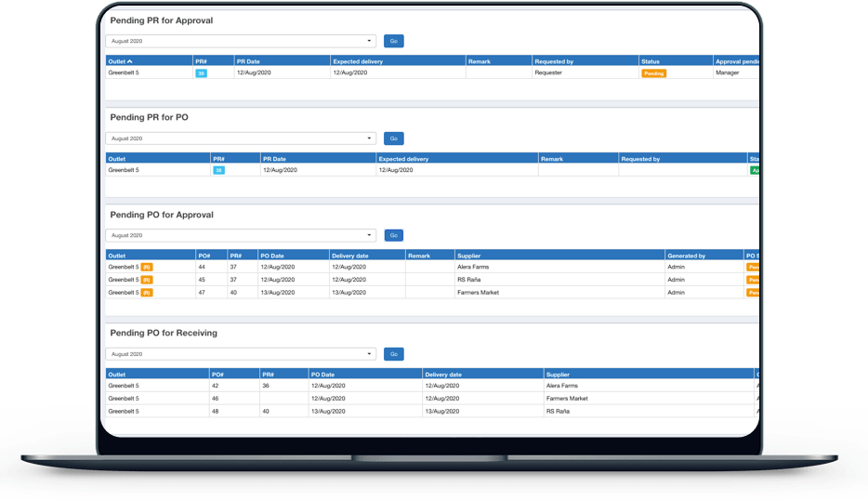Click Go button in Pending PR for Approval
The width and height of the screenshot is (868, 500).
[x=394, y=41]
